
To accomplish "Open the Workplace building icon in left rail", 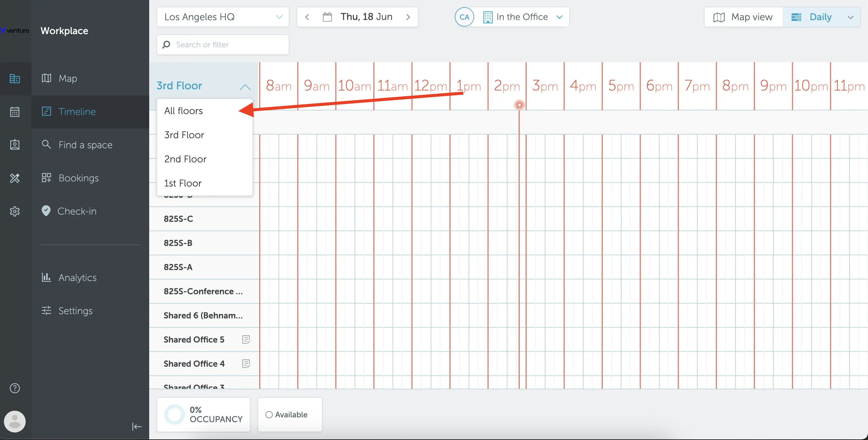I will point(15,79).
